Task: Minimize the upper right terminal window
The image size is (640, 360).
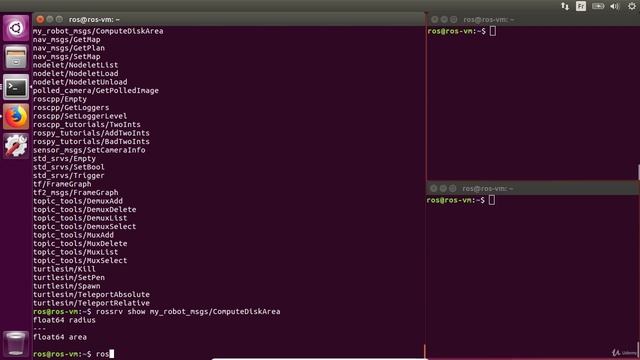Action: coord(444,19)
